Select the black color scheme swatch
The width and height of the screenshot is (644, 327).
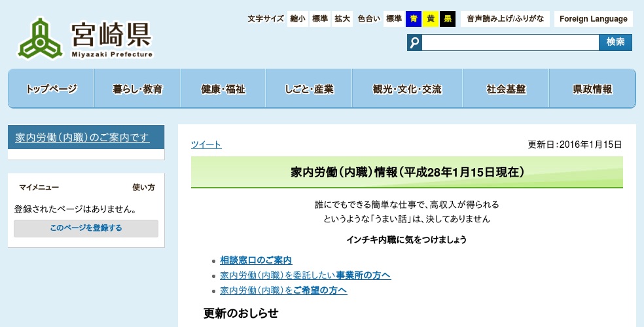pos(448,19)
